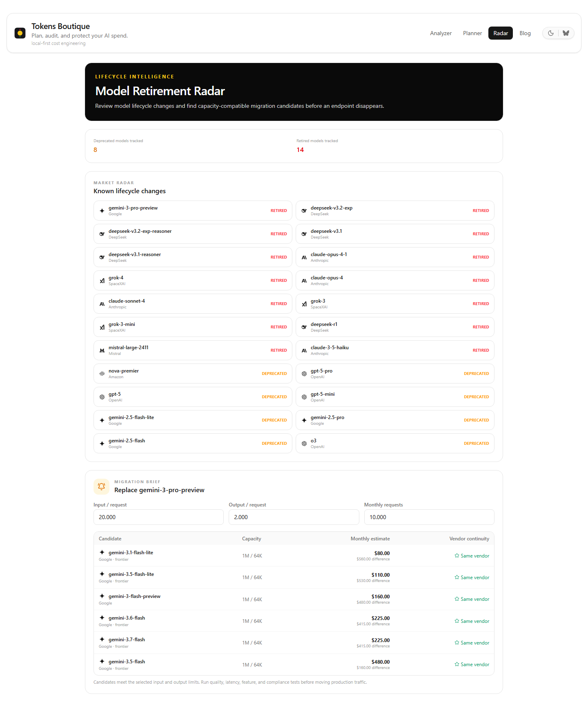Open the Planner tab
Image resolution: width=588 pixels, height=707 pixels.
point(472,33)
